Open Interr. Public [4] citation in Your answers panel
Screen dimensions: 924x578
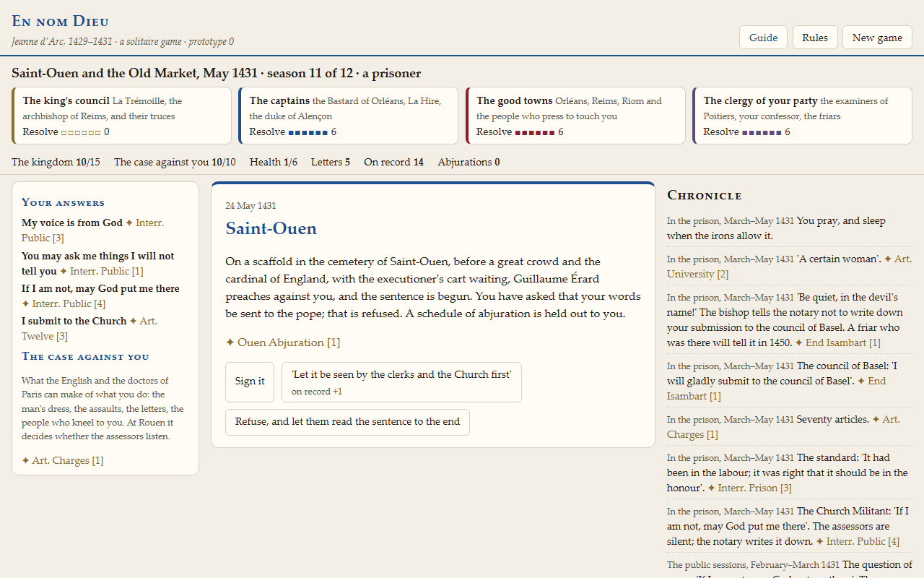(64, 303)
